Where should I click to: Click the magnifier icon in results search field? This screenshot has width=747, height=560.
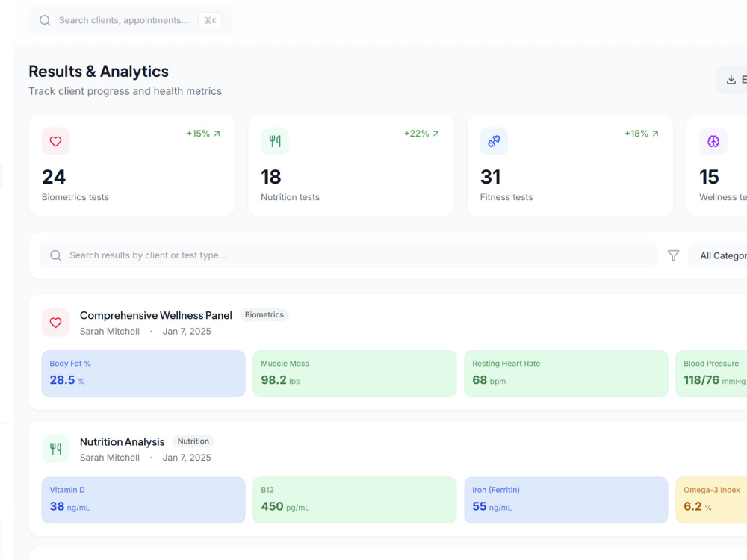pyautogui.click(x=56, y=255)
